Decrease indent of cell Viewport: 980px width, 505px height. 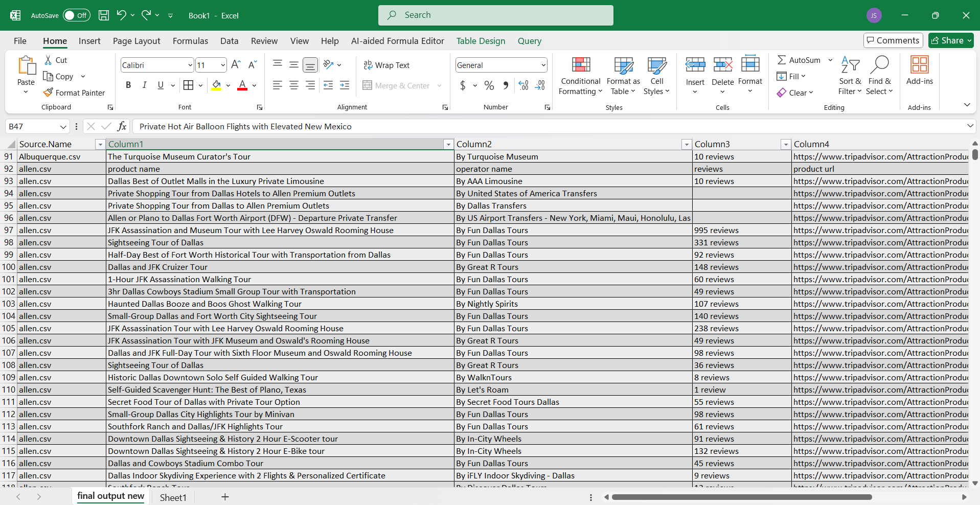[328, 85]
